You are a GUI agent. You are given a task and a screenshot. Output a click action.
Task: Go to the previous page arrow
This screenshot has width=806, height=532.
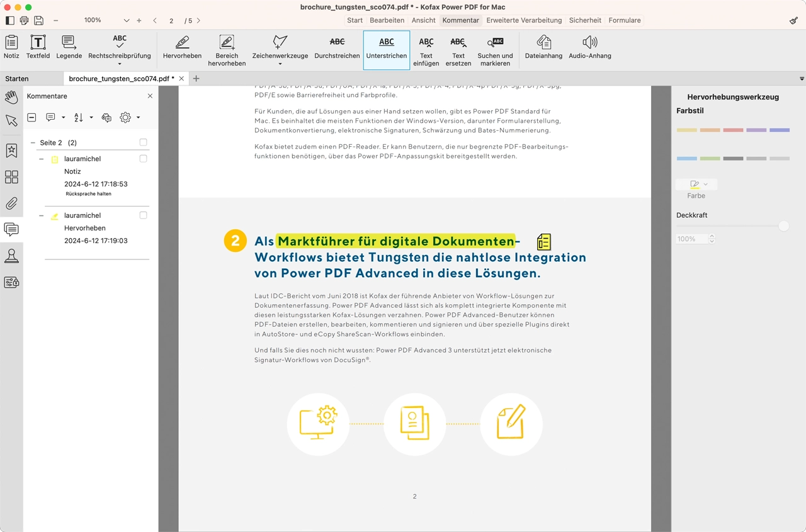click(155, 20)
